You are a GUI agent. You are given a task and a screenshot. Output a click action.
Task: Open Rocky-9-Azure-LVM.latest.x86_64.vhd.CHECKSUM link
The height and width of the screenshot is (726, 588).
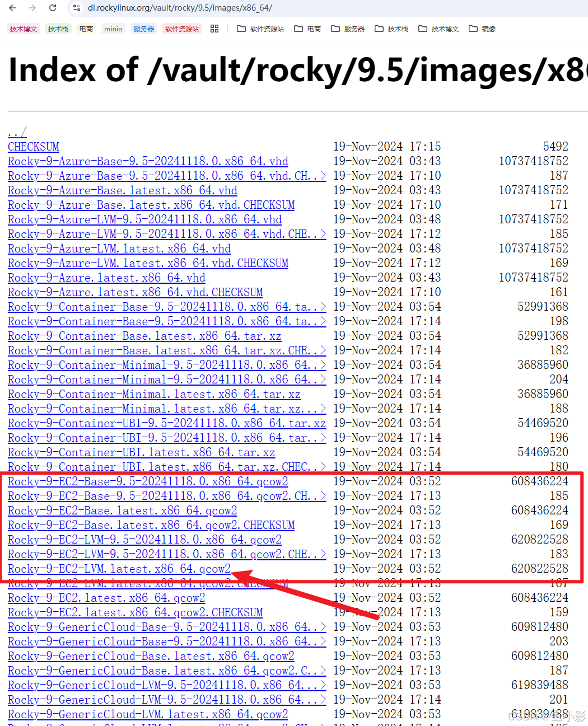[148, 263]
